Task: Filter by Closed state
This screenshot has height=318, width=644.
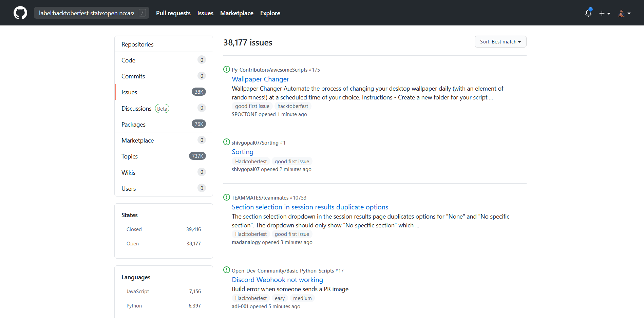Action: pos(164,229)
